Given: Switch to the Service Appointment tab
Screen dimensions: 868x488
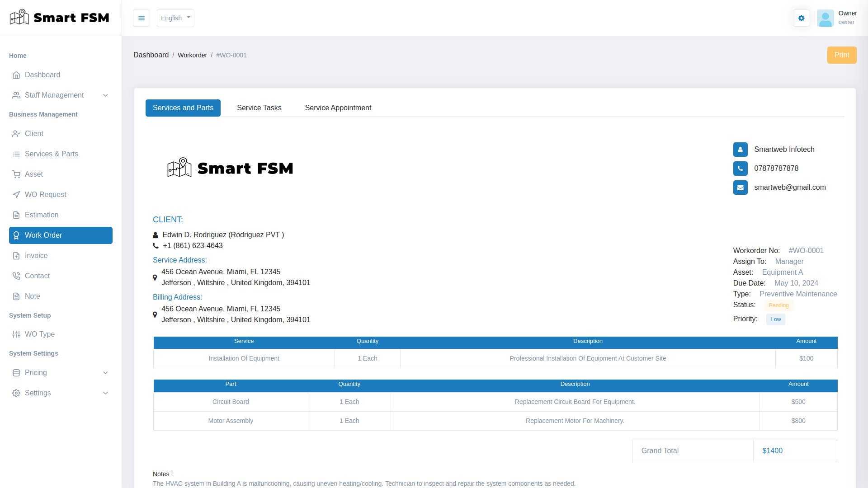Looking at the screenshot, I should pos(338,108).
